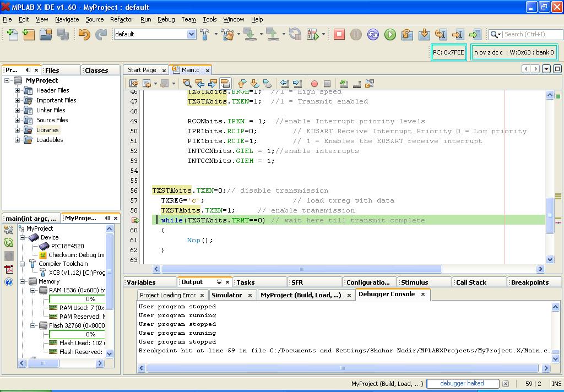Save all files with the Save All icon

point(63,34)
